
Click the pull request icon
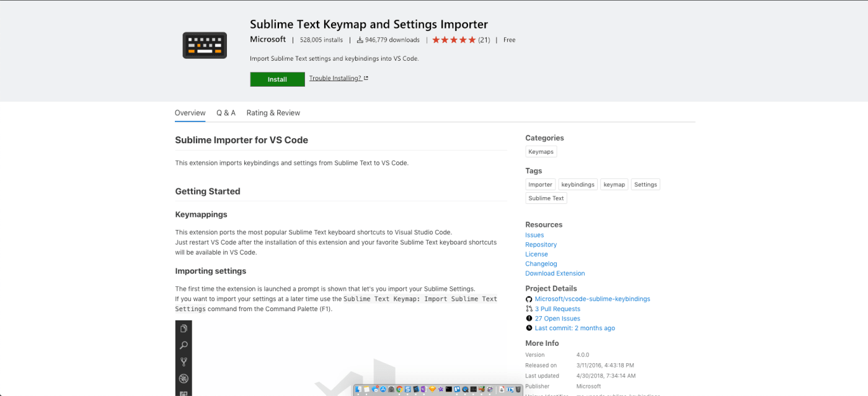click(529, 309)
